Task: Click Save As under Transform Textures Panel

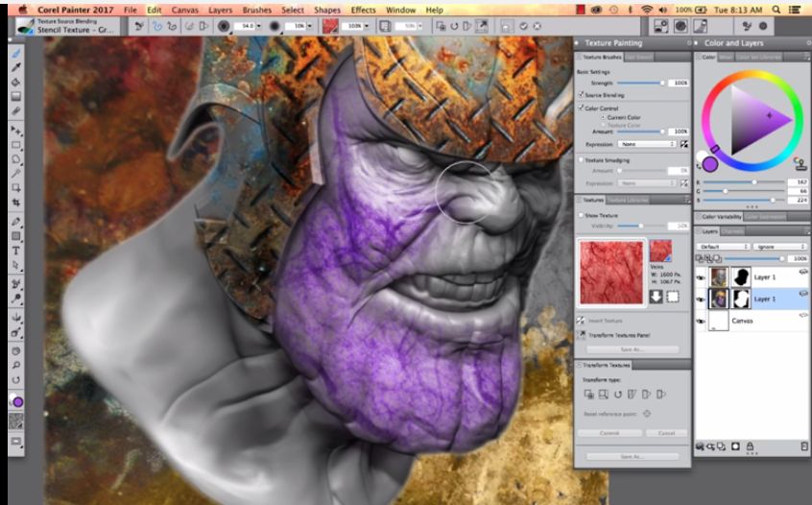Action: [633, 349]
